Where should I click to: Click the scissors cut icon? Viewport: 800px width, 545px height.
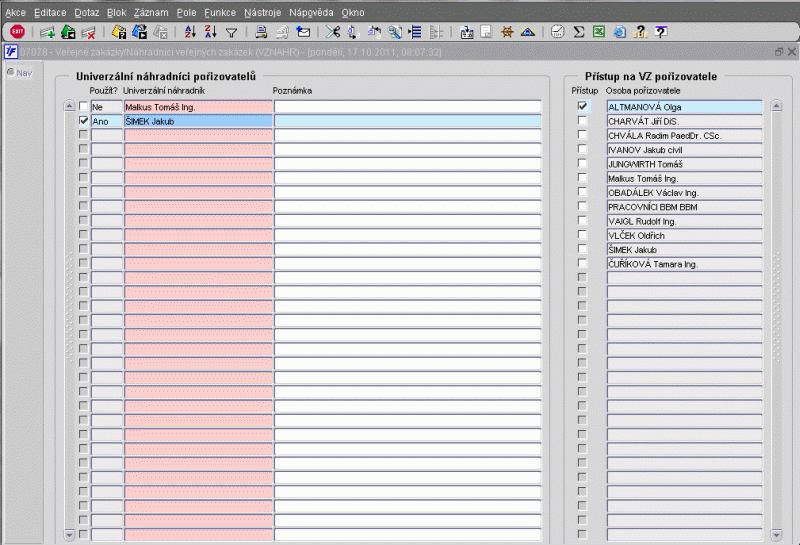[333, 32]
